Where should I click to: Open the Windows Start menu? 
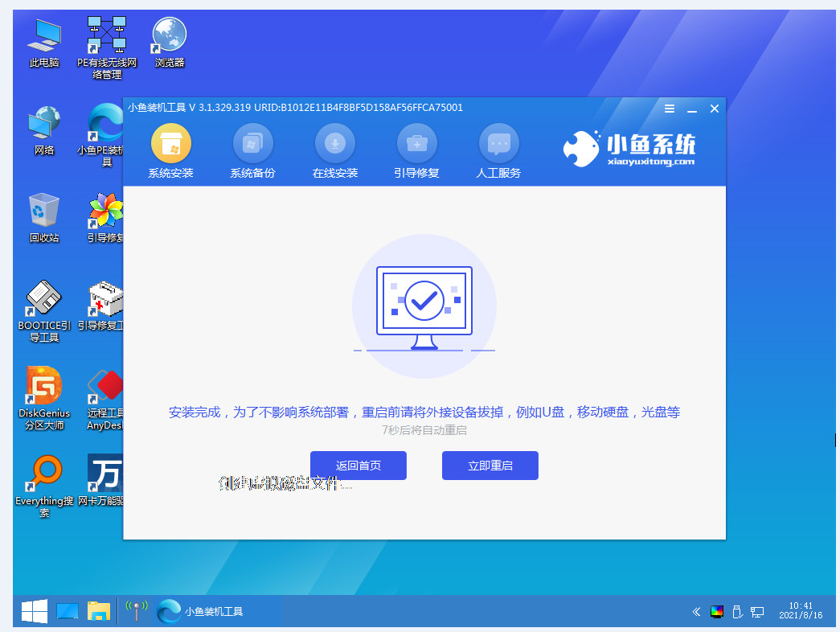[x=35, y=611]
